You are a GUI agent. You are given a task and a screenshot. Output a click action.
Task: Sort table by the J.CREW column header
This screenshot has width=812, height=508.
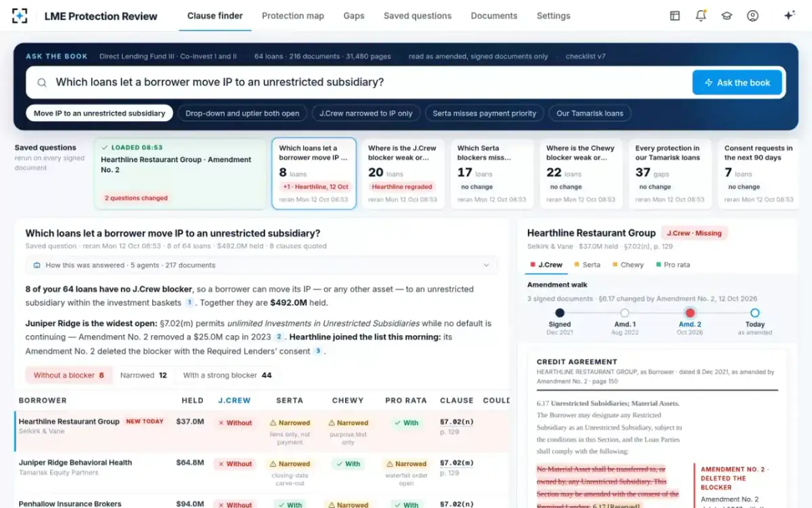pyautogui.click(x=234, y=400)
